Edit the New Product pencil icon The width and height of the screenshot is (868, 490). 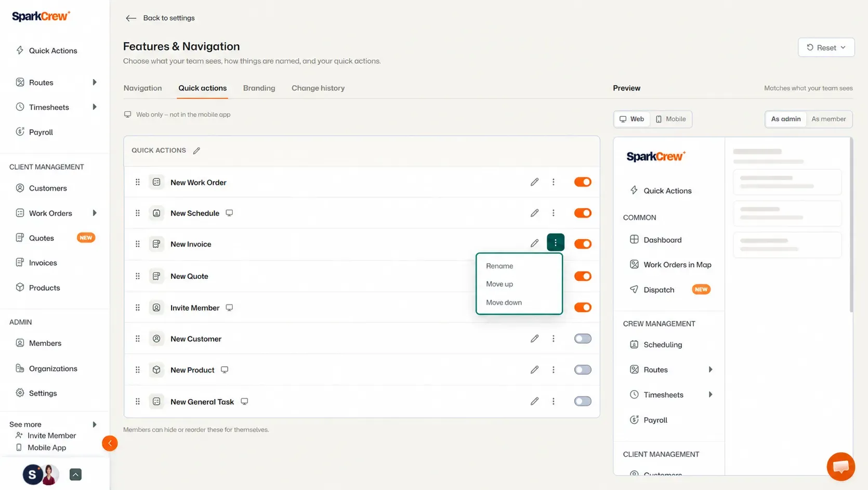pyautogui.click(x=534, y=370)
